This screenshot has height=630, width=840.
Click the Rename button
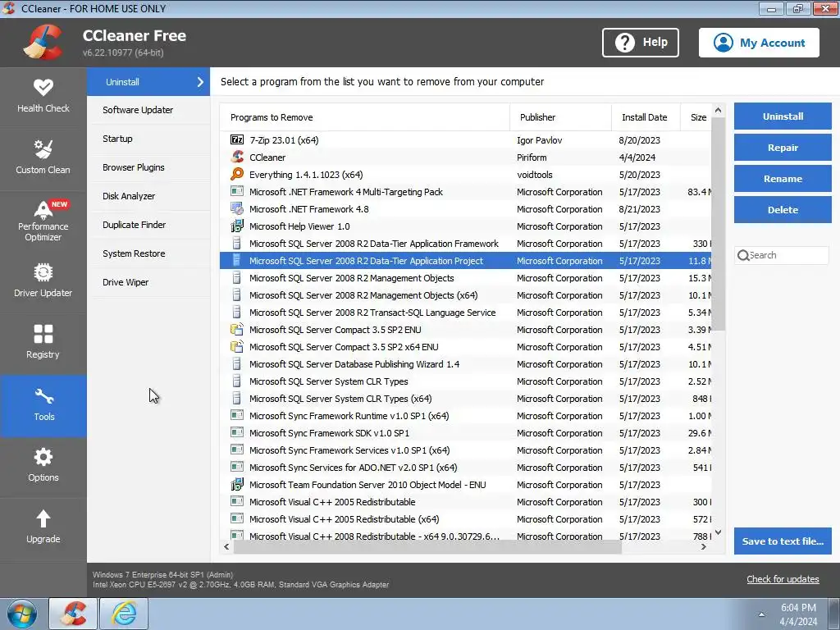pos(782,178)
